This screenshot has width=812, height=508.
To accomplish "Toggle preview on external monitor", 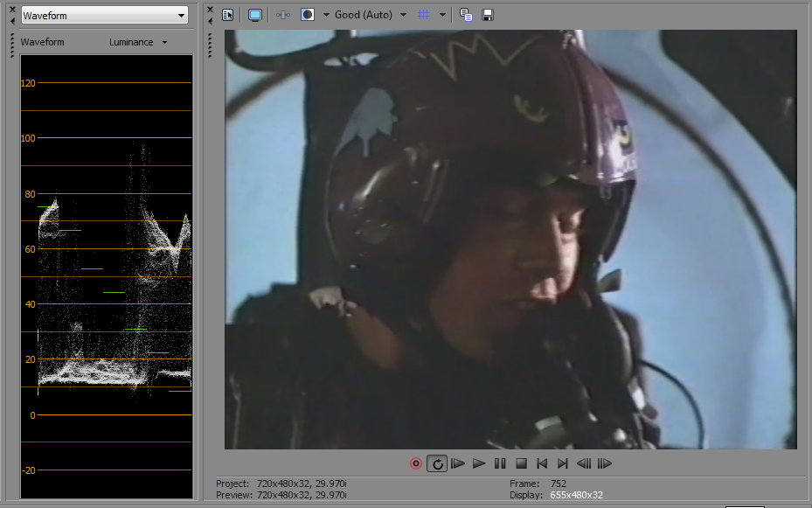I will coord(255,15).
